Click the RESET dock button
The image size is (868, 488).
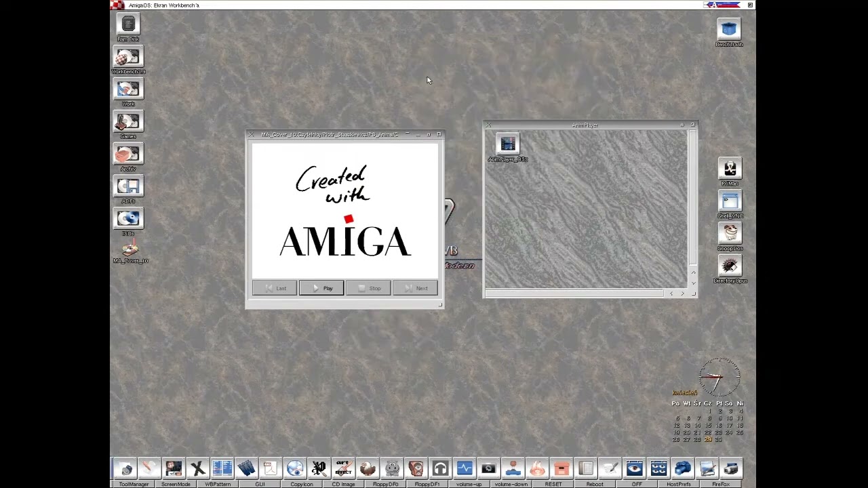coord(553,484)
